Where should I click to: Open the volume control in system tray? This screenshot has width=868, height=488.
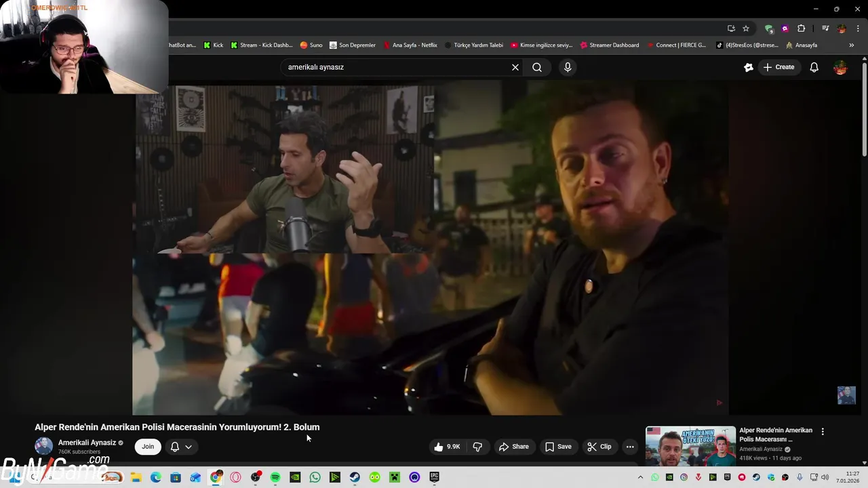[x=825, y=477]
